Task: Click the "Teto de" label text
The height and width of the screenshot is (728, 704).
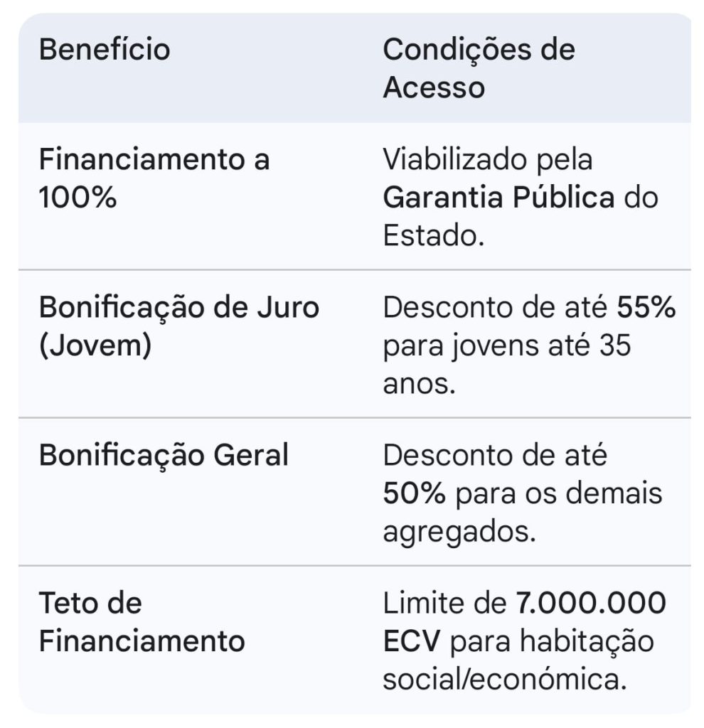Action: pyautogui.click(x=90, y=604)
